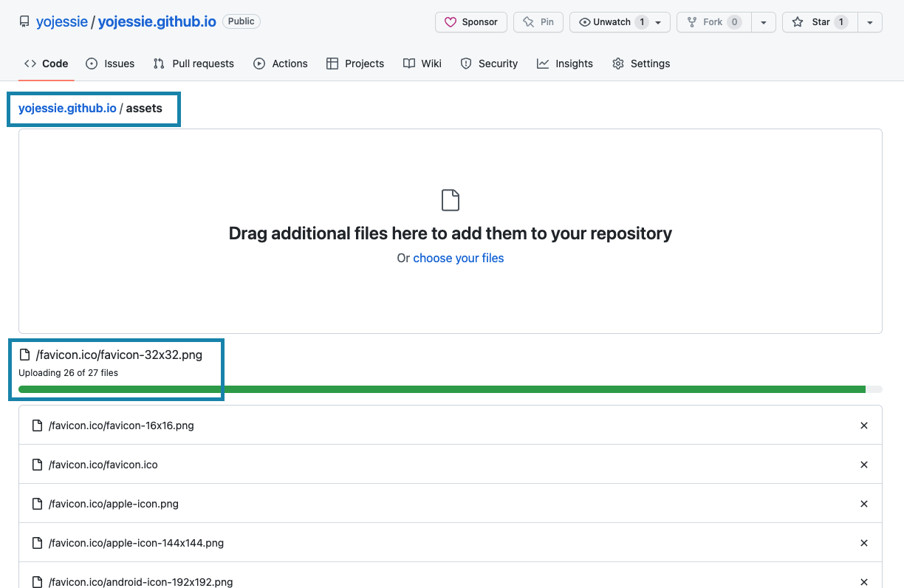Image resolution: width=904 pixels, height=588 pixels.
Task: Open repository Settings tab
Action: pos(641,64)
